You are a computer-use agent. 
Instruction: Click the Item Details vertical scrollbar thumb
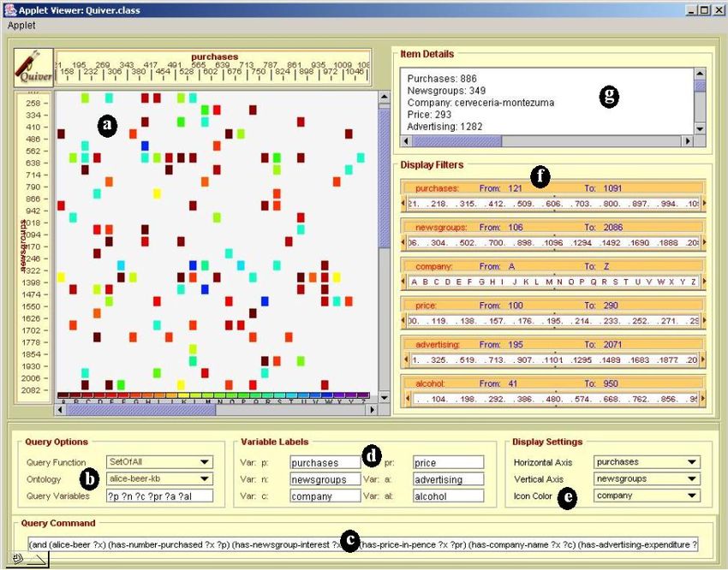pos(700,86)
